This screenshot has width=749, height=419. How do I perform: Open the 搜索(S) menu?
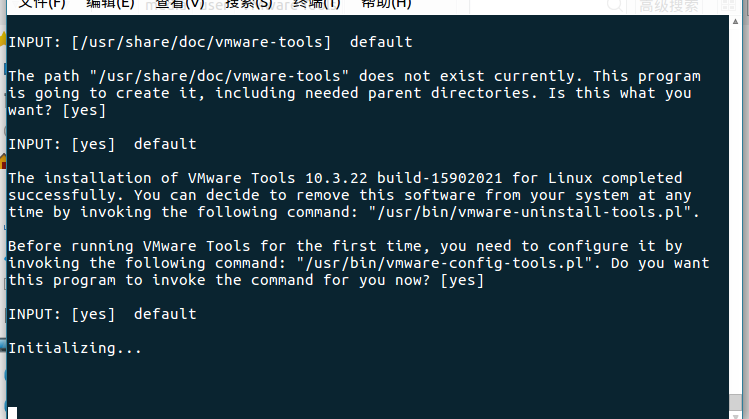[x=248, y=4]
